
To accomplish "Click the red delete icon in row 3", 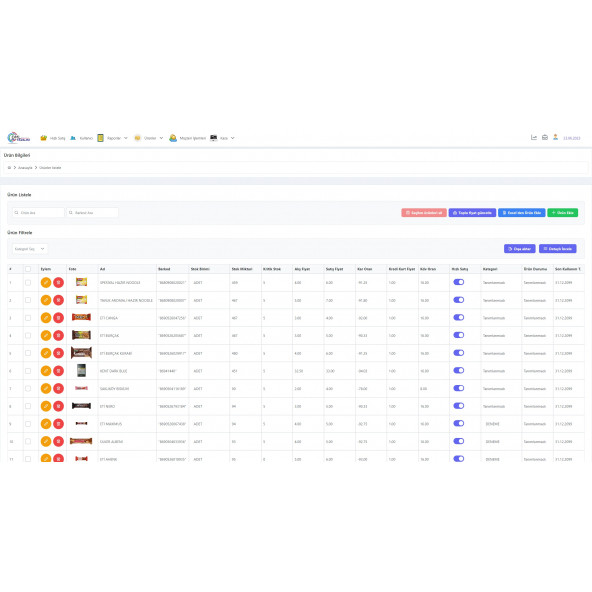I will pyautogui.click(x=59, y=318).
